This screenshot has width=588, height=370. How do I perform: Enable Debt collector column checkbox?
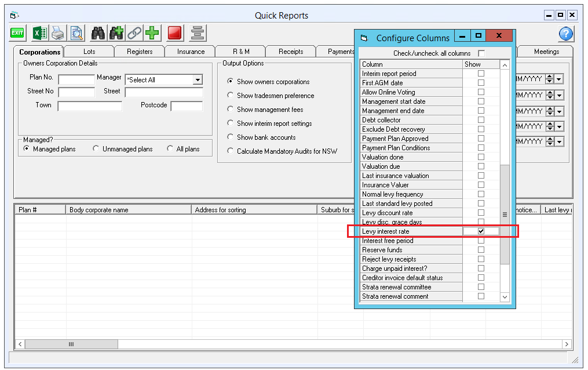481,119
